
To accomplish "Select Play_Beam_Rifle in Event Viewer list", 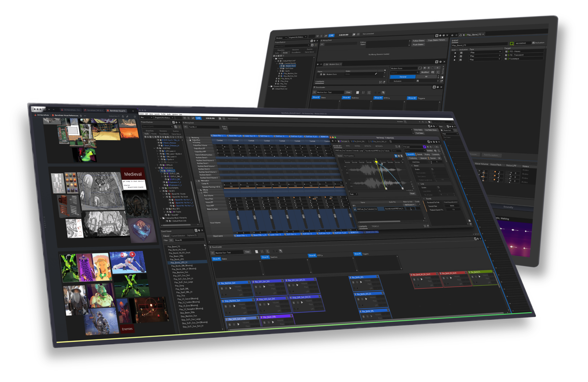I will pyautogui.click(x=176, y=256).
